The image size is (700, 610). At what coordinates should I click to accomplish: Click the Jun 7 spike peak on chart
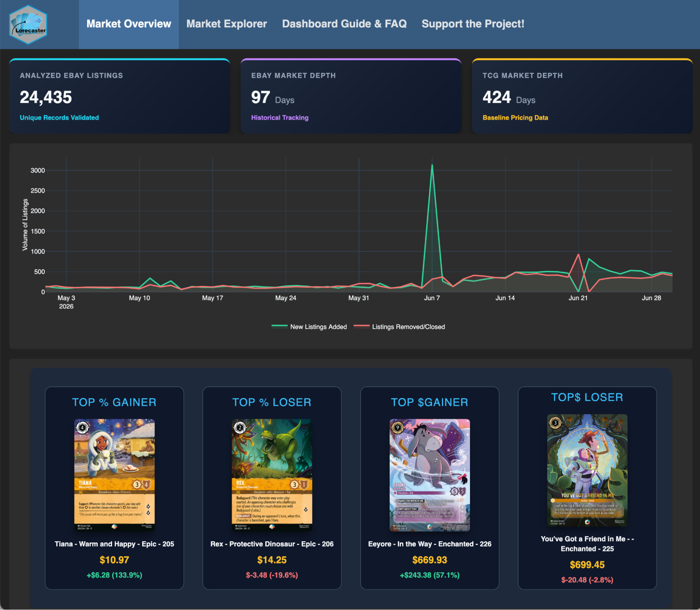[x=432, y=165]
